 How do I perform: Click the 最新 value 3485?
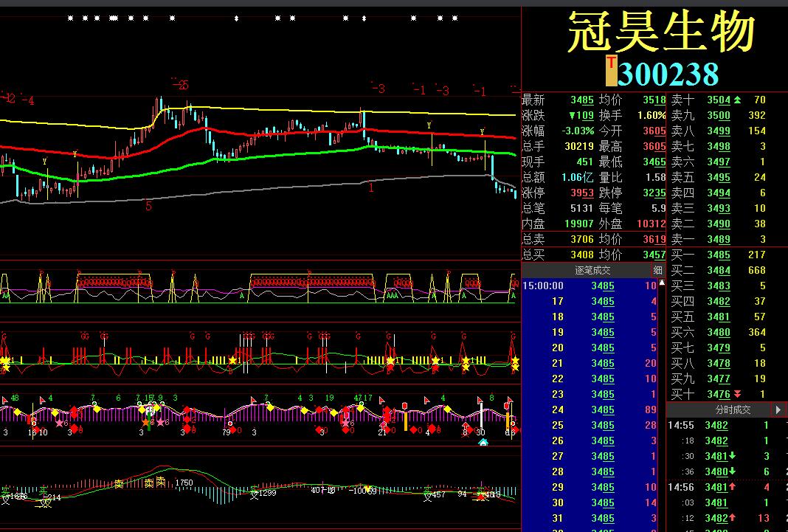coord(582,100)
